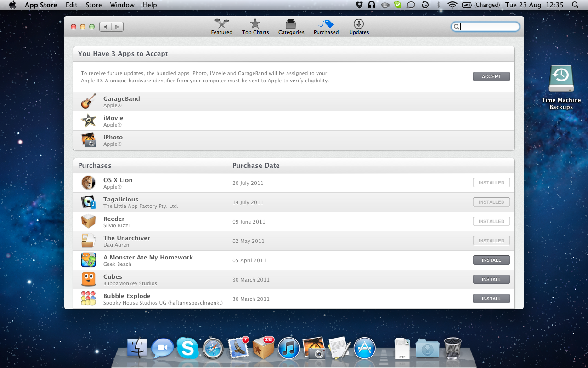Click the Reeder app icon
The width and height of the screenshot is (588, 368).
pos(89,221)
